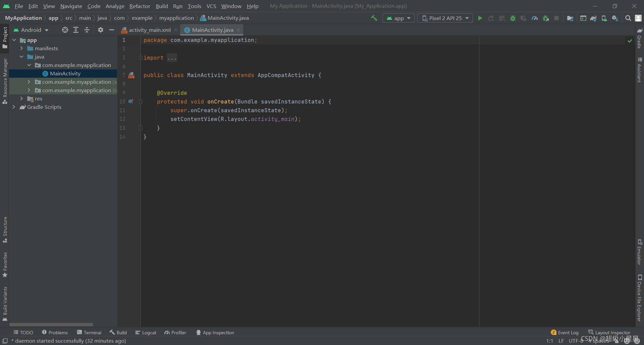Open Project Structure icon in toolbar

click(x=570, y=18)
